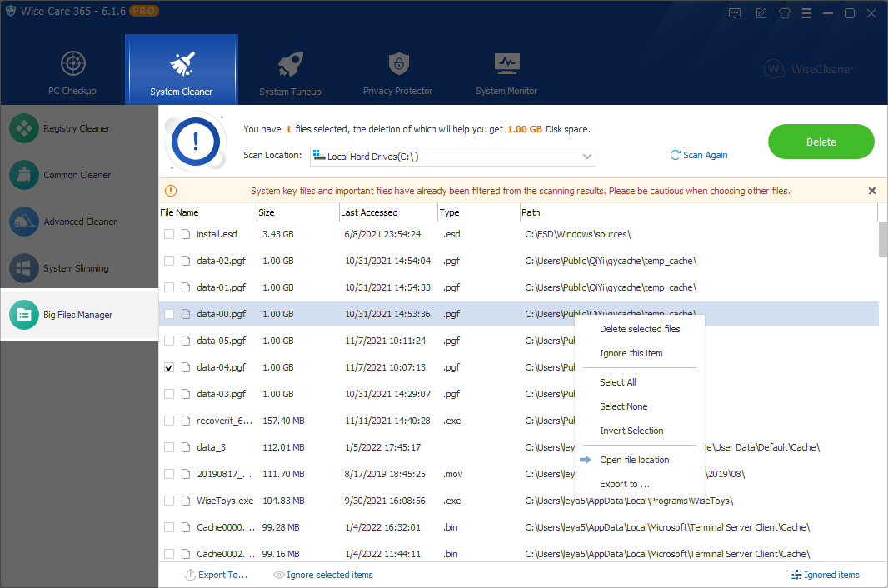
Task: Check the WiseToys.exe checkbox
Action: point(169,501)
